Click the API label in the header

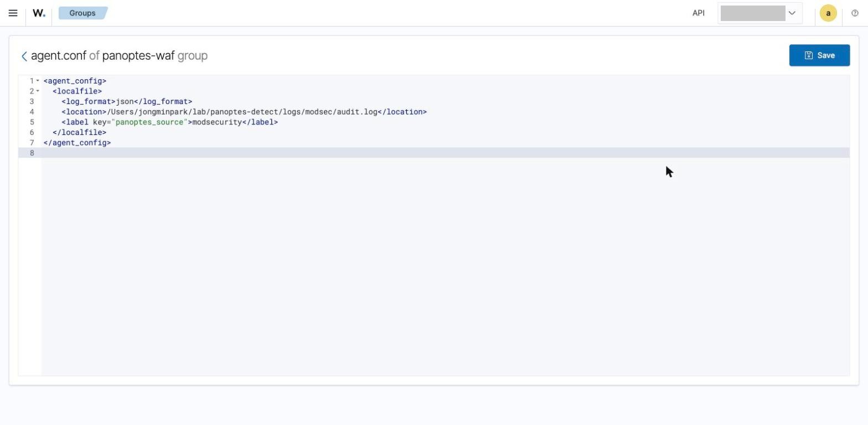pos(699,13)
